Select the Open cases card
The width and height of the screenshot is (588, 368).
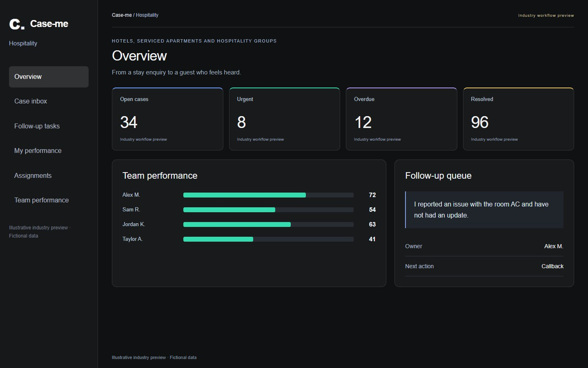click(167, 119)
